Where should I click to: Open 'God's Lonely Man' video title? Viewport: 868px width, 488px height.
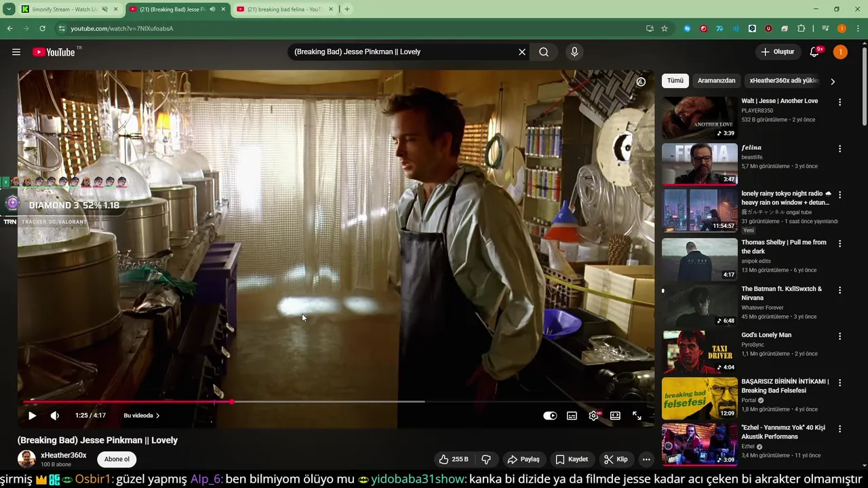coord(766,335)
